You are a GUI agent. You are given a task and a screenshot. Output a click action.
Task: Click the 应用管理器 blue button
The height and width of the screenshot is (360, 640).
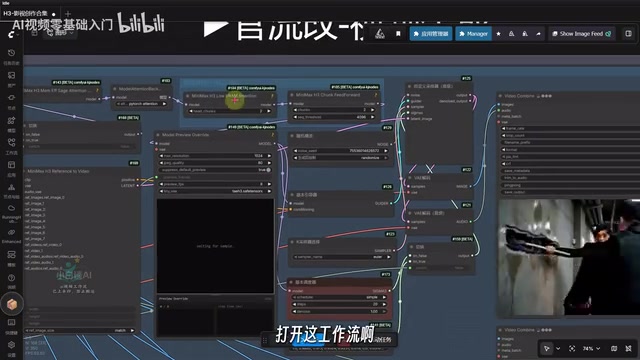coord(431,34)
